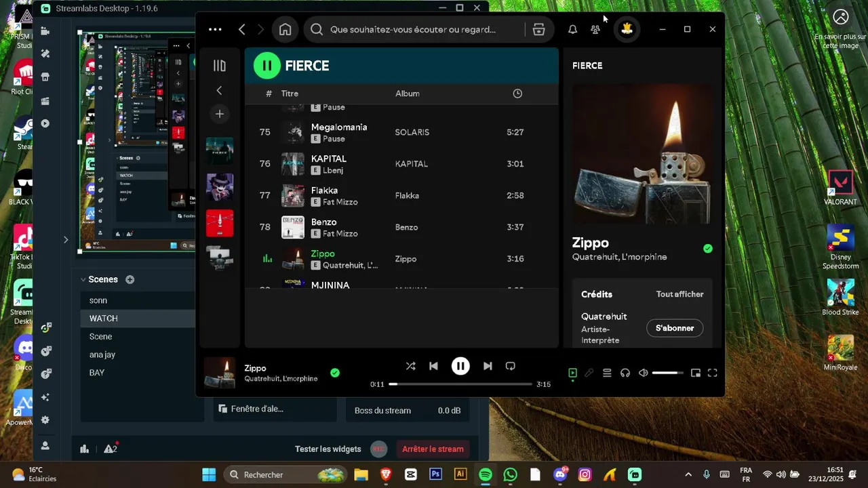The height and width of the screenshot is (488, 868).
Task: Adjust the Spotify volume slider
Action: (668, 373)
